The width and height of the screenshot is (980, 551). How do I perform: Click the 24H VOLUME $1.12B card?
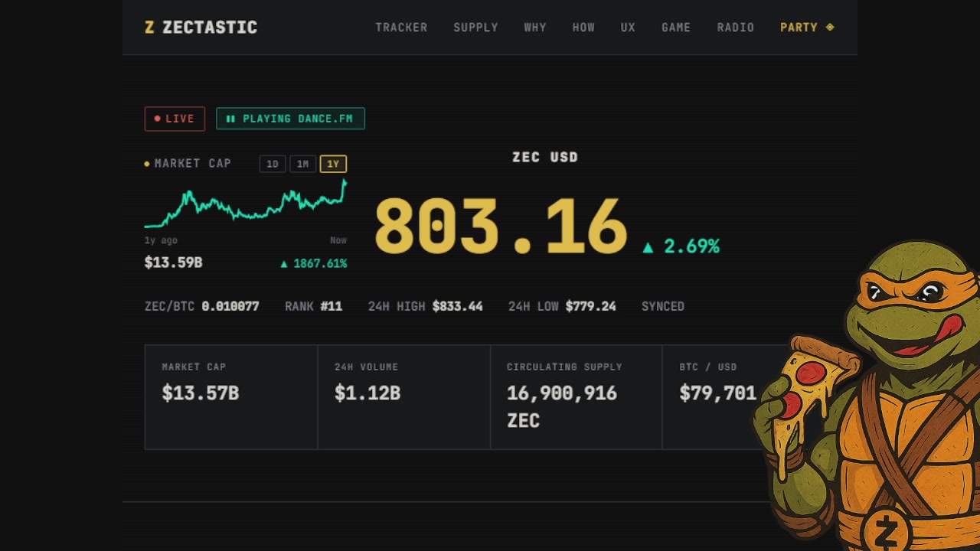(404, 397)
